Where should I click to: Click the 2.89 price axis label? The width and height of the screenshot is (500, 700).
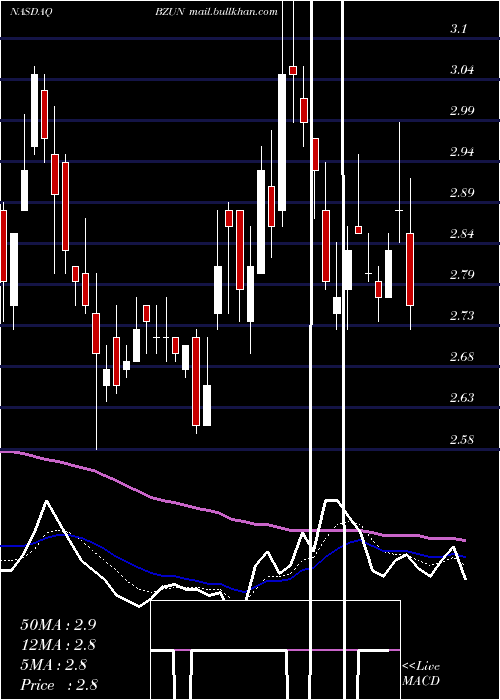462,193
